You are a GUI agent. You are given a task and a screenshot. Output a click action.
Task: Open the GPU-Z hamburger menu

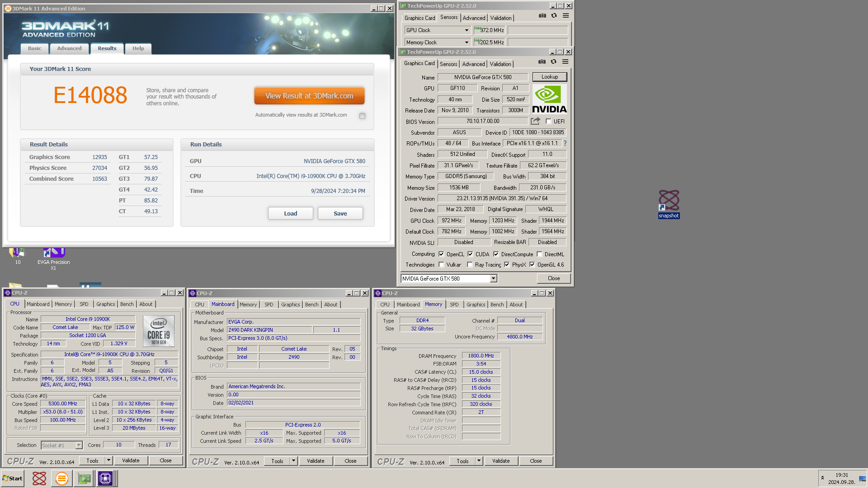pyautogui.click(x=565, y=62)
